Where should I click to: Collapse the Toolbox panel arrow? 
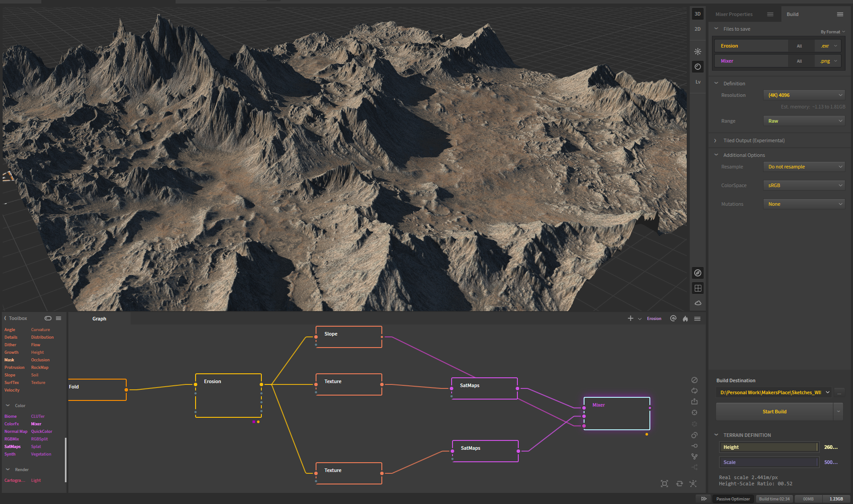point(5,318)
